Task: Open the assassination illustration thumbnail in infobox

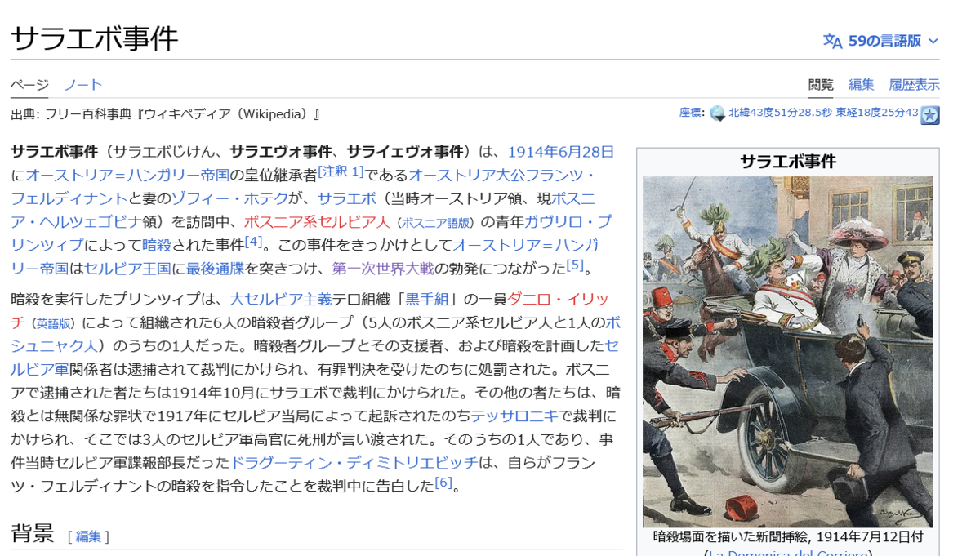Action: (788, 352)
